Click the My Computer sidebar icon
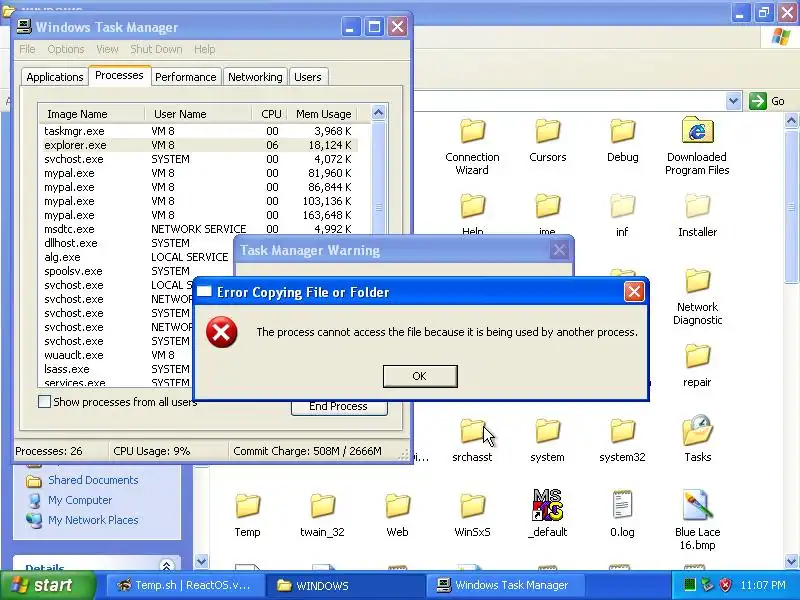800x600 pixels. coord(34,501)
